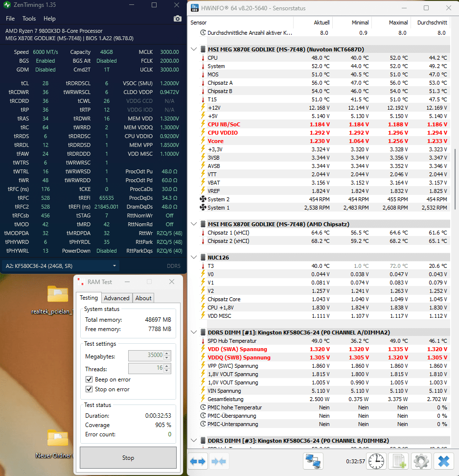
Task: Click the HWiNFO app icon in title bar
Action: pos(195,8)
